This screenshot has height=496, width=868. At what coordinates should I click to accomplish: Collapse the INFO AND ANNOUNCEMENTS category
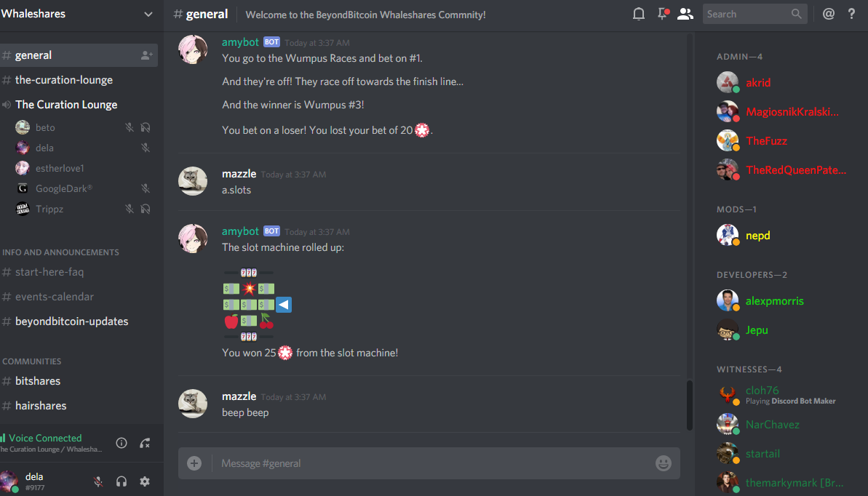(x=60, y=252)
